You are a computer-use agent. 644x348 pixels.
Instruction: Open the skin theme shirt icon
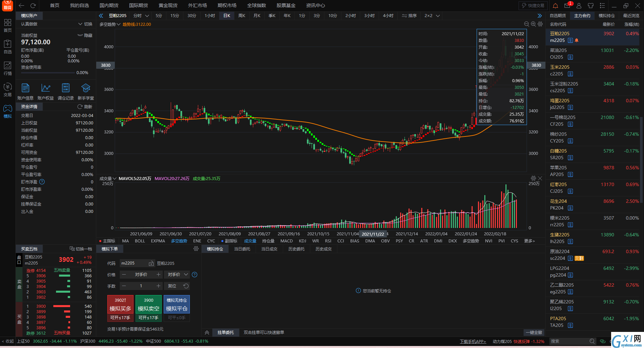(x=591, y=6)
